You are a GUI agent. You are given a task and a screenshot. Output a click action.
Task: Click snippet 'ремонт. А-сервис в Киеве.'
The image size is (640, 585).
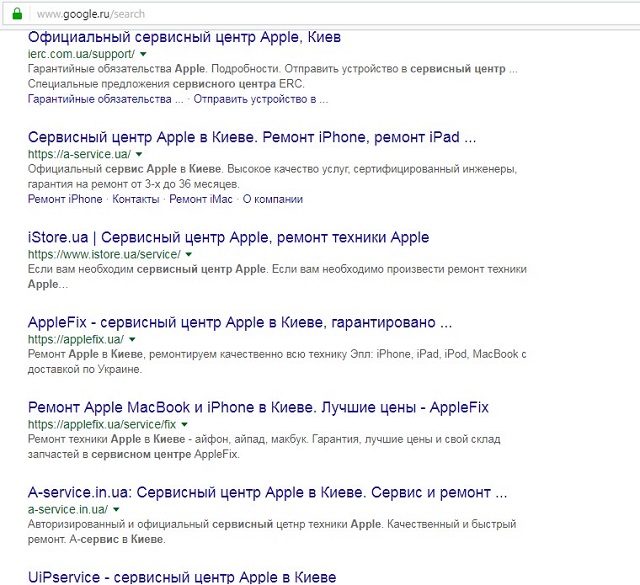pyautogui.click(x=97, y=539)
